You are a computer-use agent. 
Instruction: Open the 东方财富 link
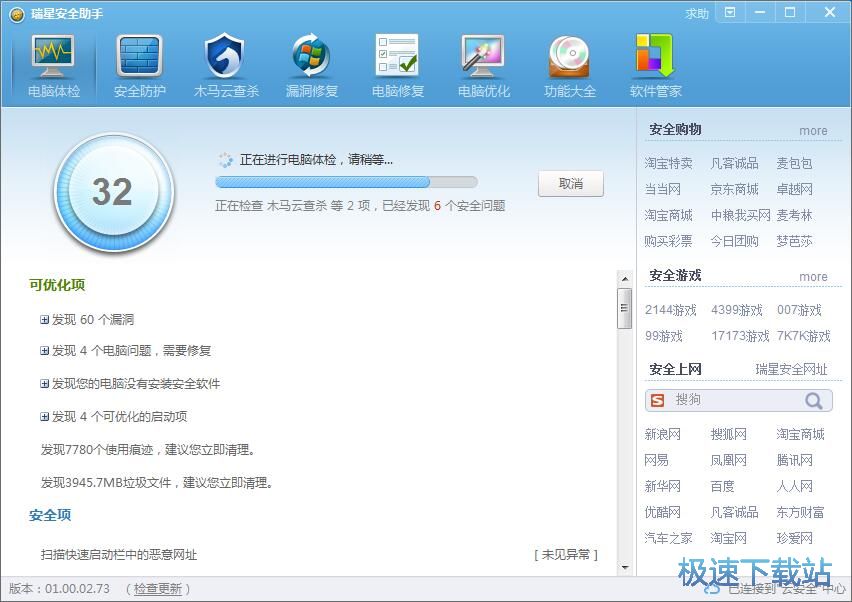(x=800, y=512)
